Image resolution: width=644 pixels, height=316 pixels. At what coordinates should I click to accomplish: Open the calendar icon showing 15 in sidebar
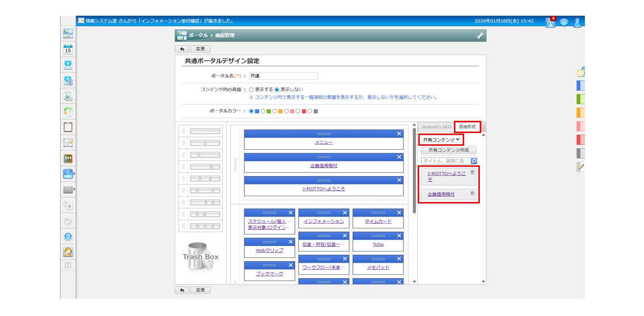tap(68, 49)
